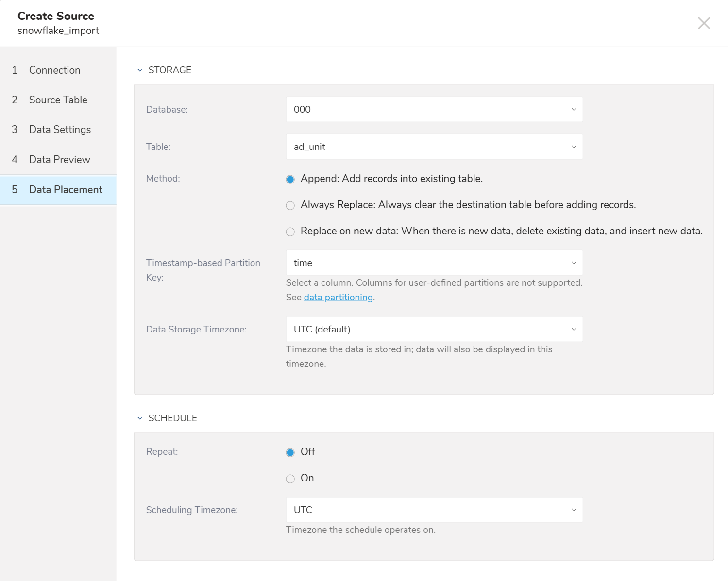
Task: Go to the Connection step
Action: [54, 70]
